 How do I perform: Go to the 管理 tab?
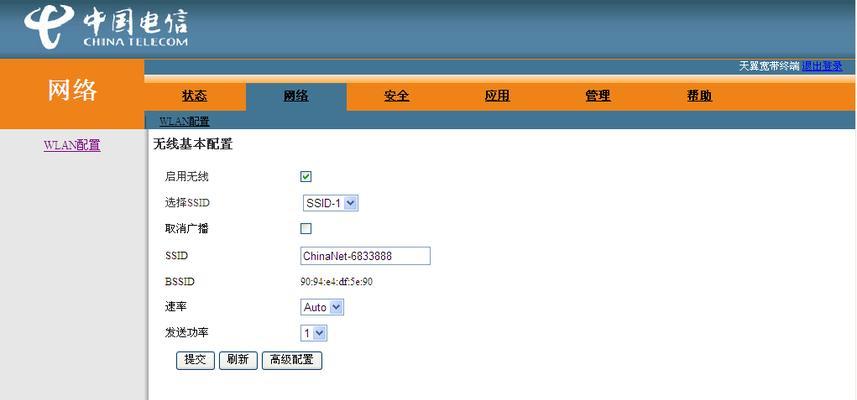[x=597, y=96]
